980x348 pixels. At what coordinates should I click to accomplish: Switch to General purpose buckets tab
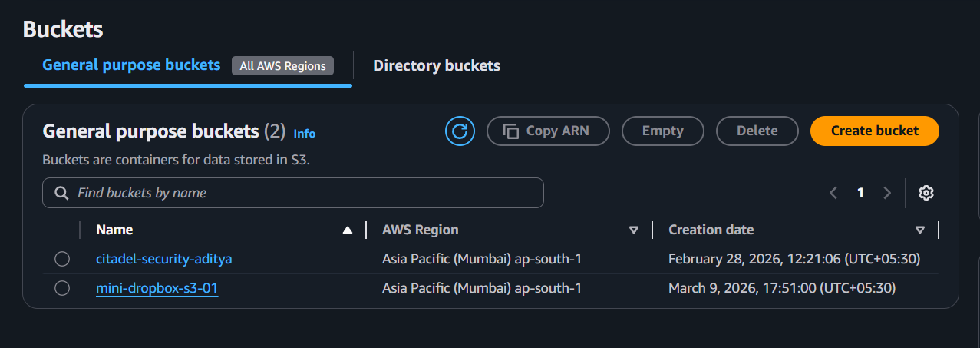pos(131,65)
